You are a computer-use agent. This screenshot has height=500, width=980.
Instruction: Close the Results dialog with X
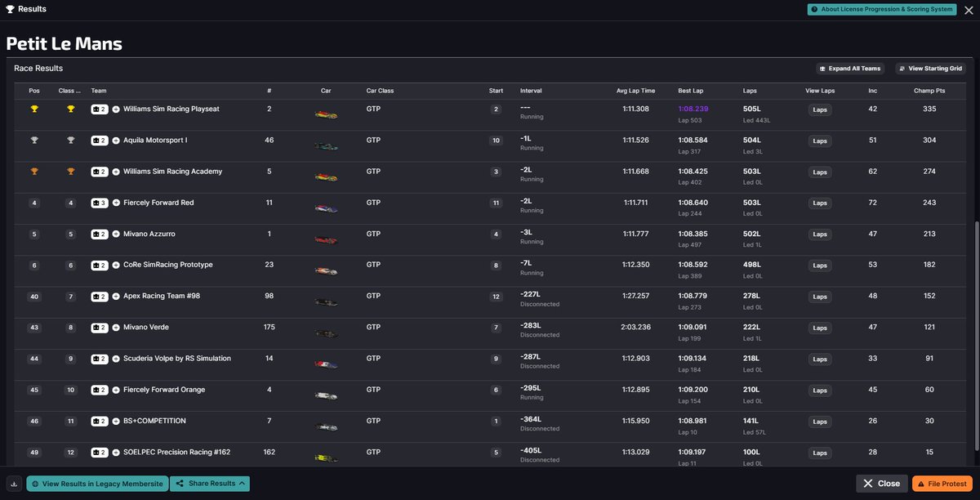coord(969,10)
